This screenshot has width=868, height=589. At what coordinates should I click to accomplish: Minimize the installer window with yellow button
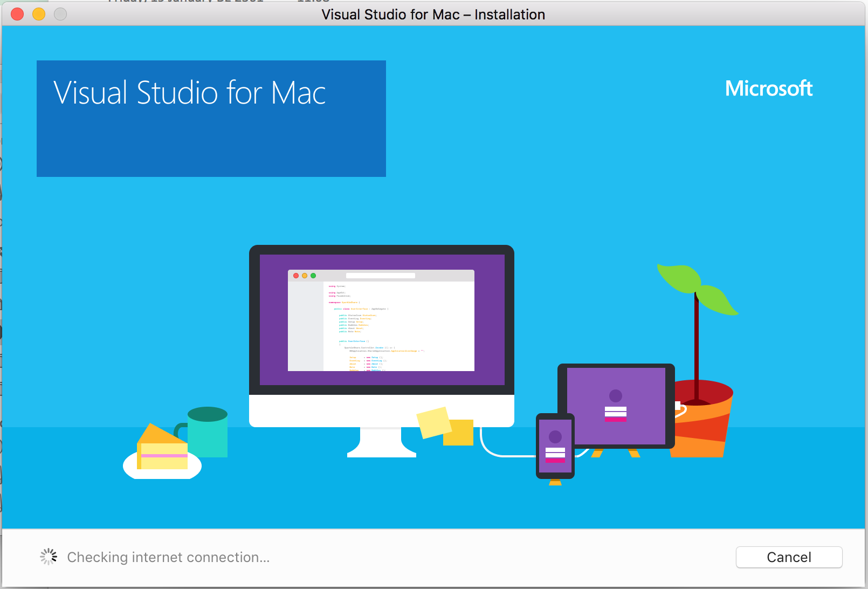tap(39, 14)
